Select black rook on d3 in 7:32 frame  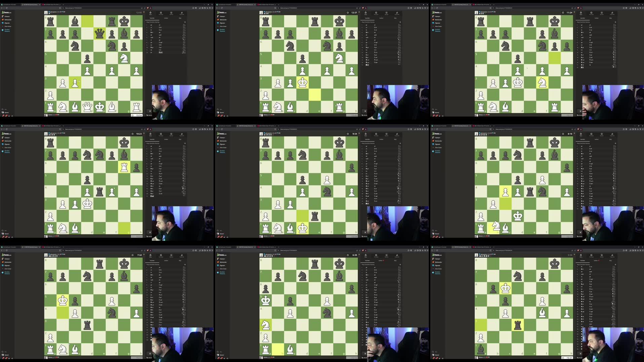87,325
